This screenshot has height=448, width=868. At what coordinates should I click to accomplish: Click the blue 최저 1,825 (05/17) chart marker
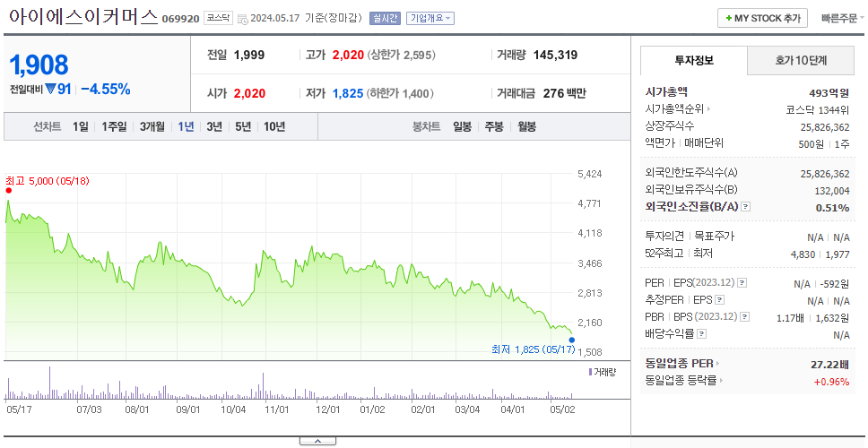pos(572,340)
